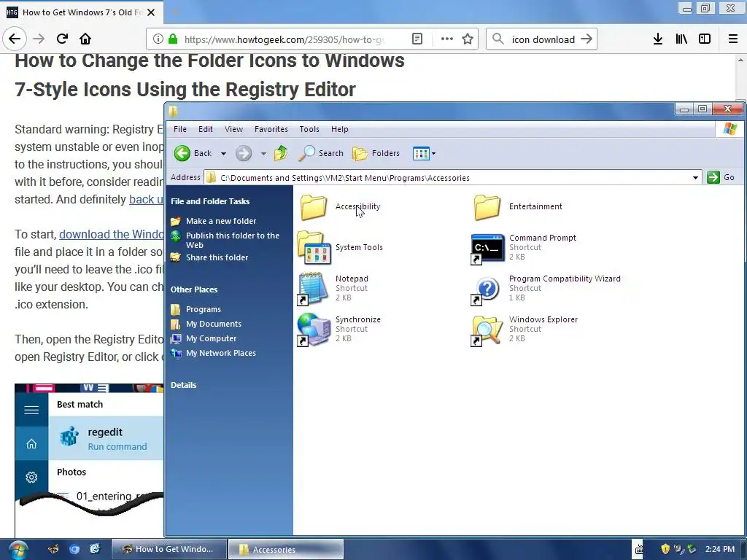This screenshot has width=747, height=560.
Task: Close the How to Get Windows tab
Action: tap(151, 12)
